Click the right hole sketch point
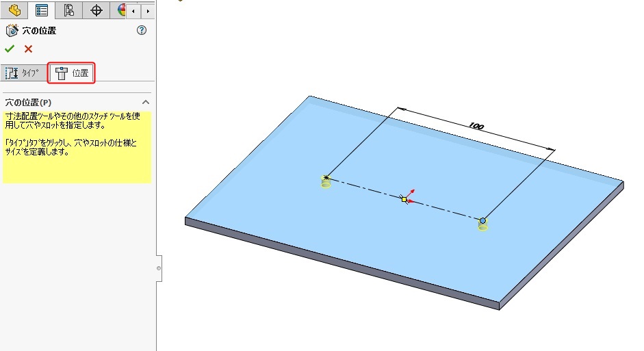 [482, 220]
